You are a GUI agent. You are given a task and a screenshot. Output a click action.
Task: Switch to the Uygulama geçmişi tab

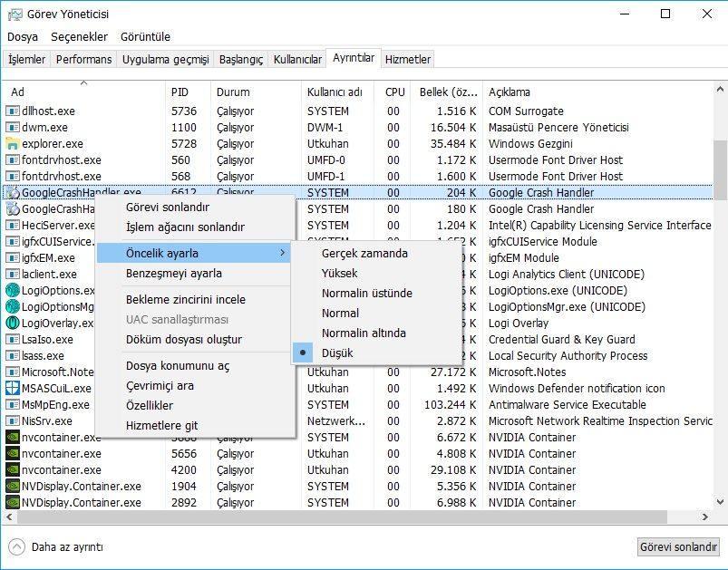coord(165,60)
